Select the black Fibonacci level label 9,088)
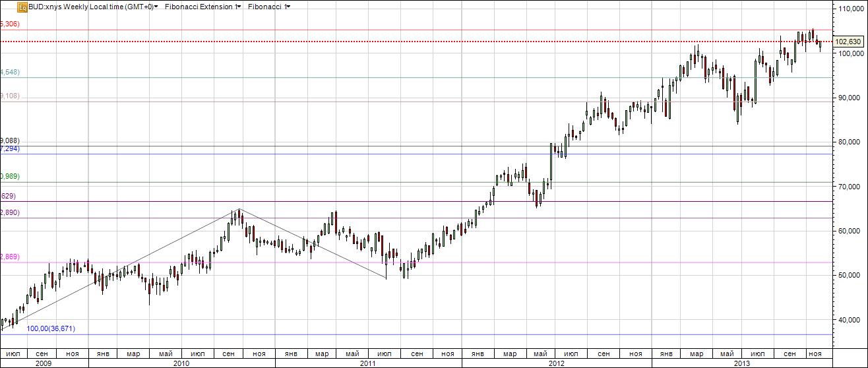Viewport: 868px width, 368px height. coord(10,140)
